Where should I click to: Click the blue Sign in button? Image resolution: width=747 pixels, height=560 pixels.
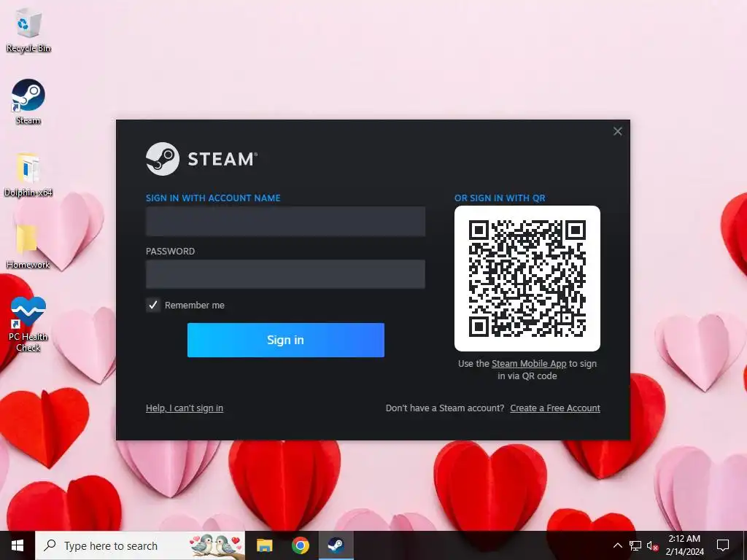point(285,340)
